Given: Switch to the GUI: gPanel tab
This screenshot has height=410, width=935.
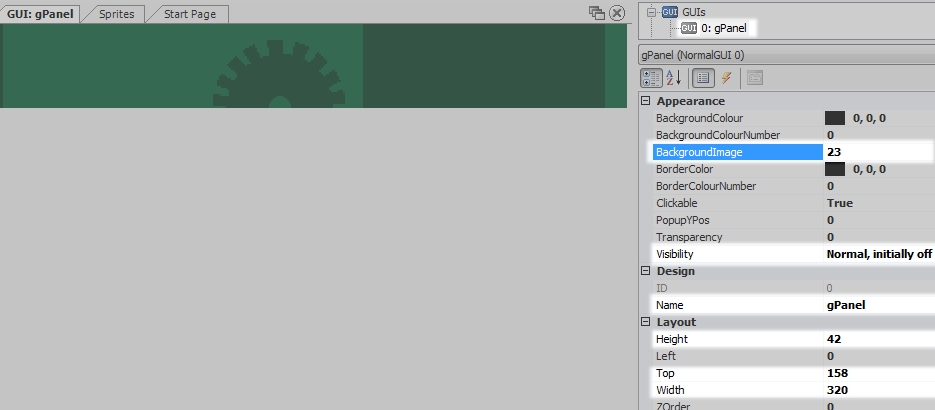Looking at the screenshot, I should pos(40,14).
